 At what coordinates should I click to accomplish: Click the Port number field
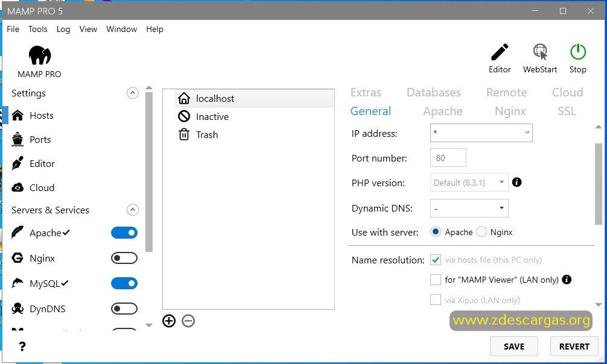pos(448,157)
